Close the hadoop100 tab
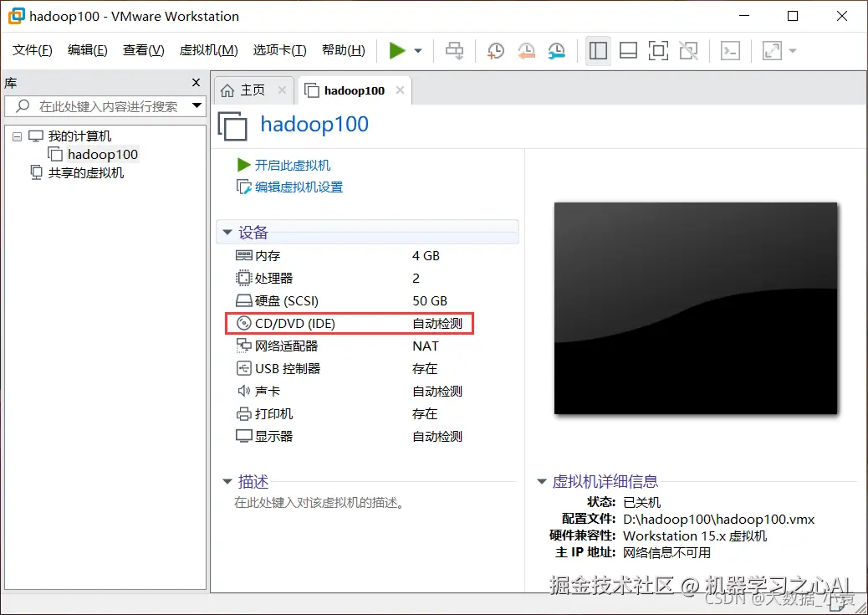 400,90
